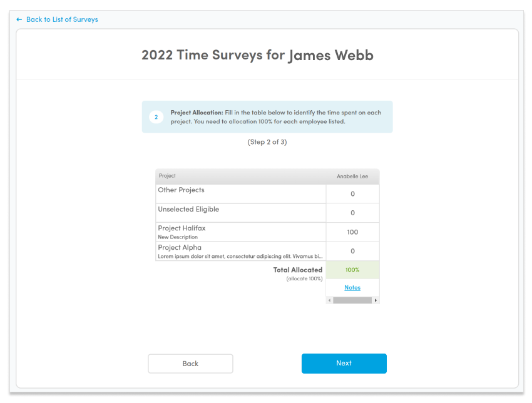Viewport: 532px width, 403px height.
Task: Click the step 2 circle badge
Action: [156, 117]
